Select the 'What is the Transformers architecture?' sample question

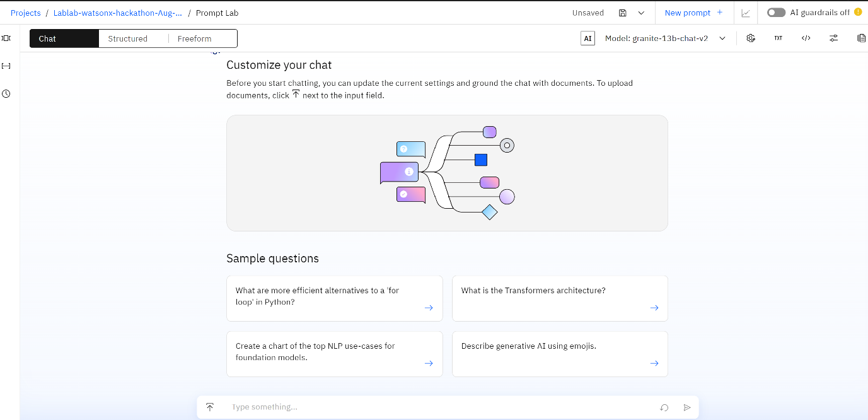[560, 298]
